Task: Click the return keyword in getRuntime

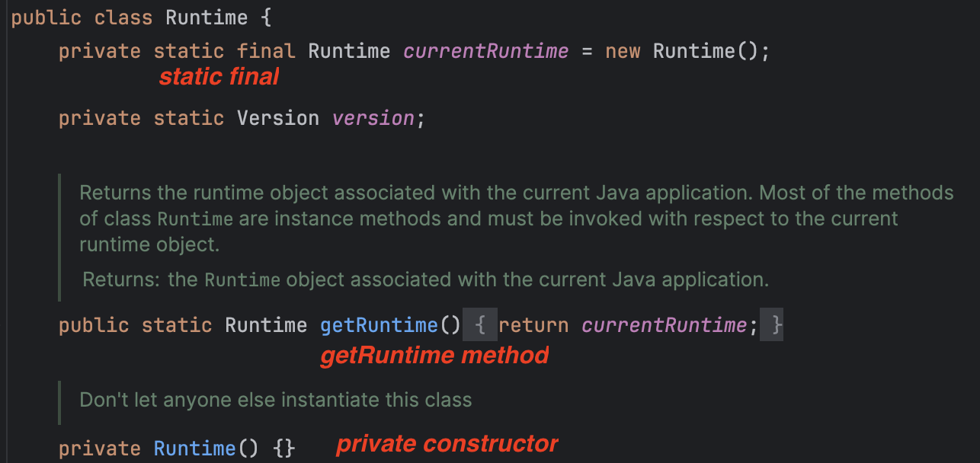Action: click(533, 326)
